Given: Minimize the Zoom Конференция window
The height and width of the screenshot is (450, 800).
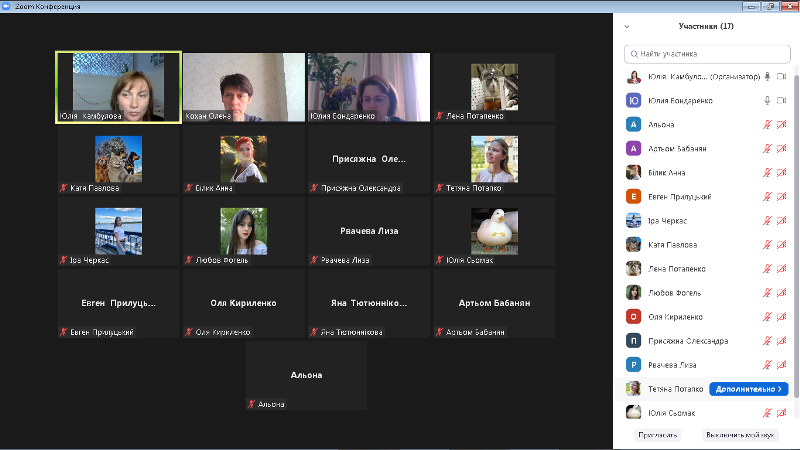Looking at the screenshot, I should (751, 6).
